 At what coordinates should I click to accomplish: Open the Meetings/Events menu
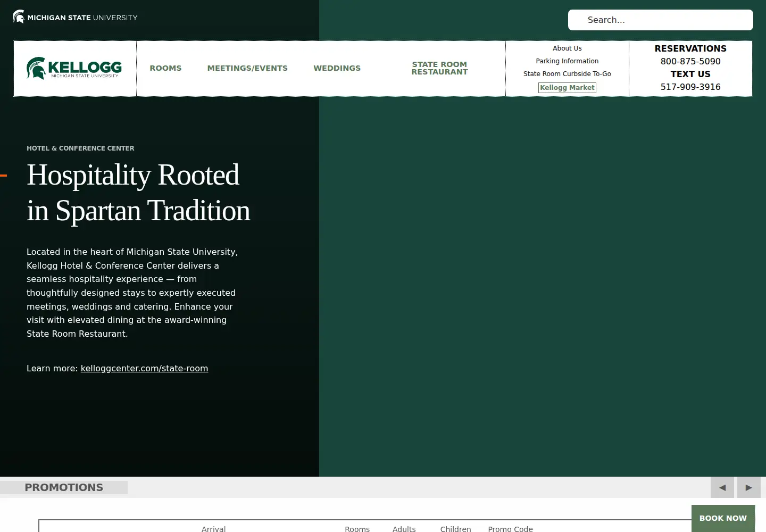[247, 68]
